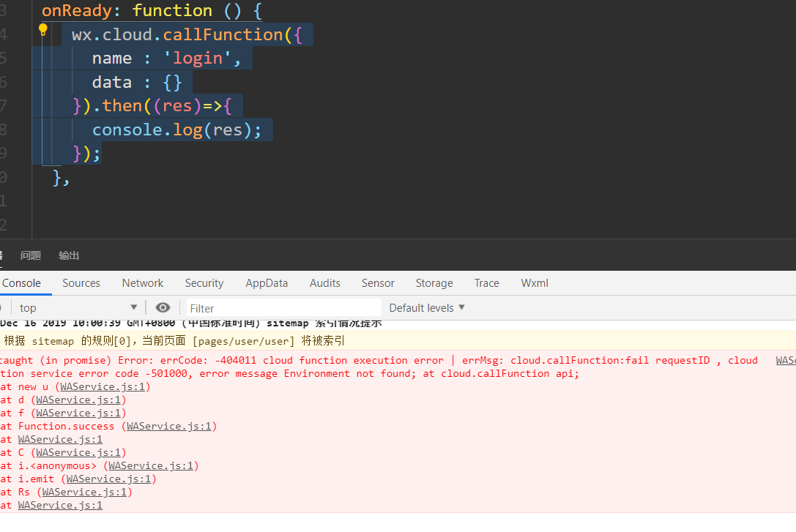Click the lightbulb quick-fix icon
Image resolution: width=796 pixels, height=532 pixels.
click(43, 30)
